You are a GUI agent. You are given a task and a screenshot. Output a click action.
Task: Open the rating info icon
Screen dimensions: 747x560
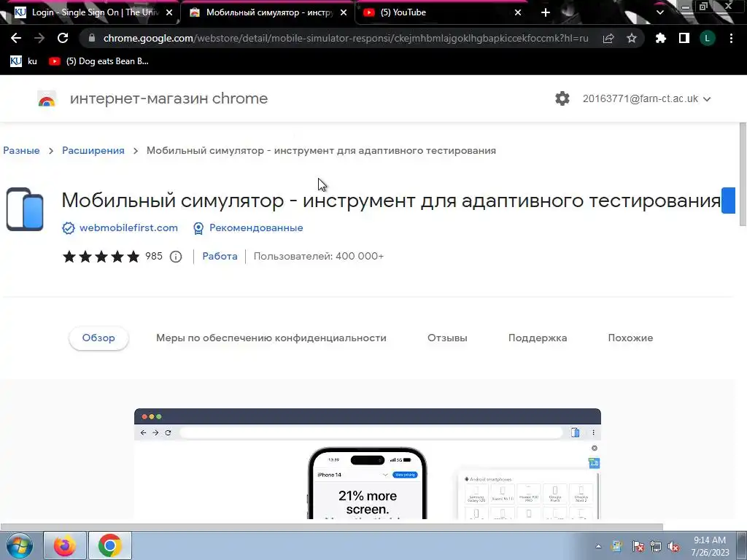click(176, 257)
